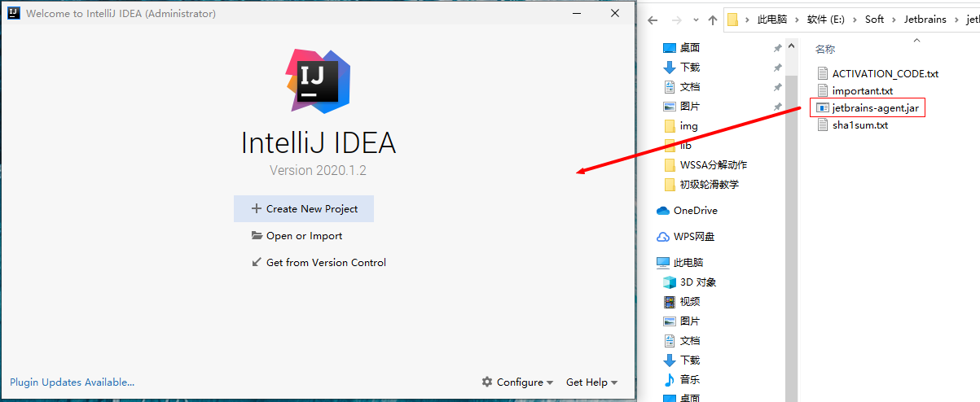Click OneDrive cloud icon

point(663,211)
